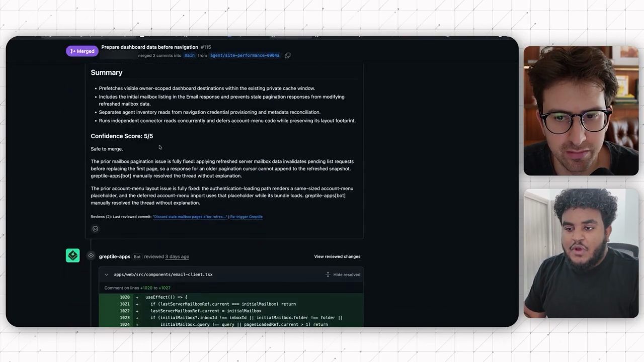The height and width of the screenshot is (362, 644).
Task: Copy the branch name with the copy icon
Action: coord(287,55)
